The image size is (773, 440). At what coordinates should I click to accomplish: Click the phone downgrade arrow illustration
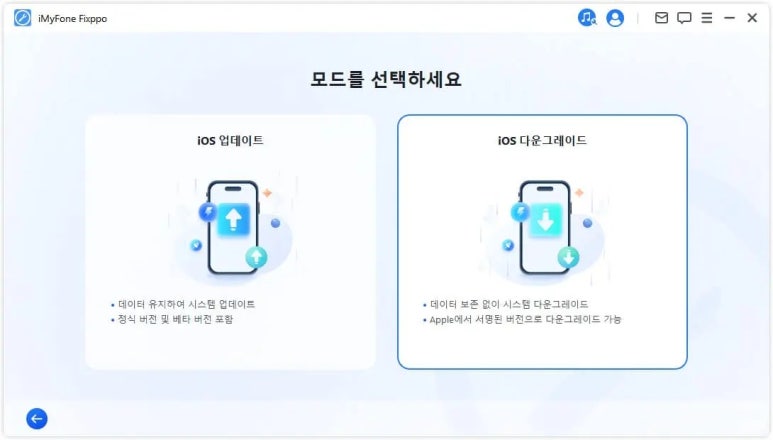pos(543,228)
